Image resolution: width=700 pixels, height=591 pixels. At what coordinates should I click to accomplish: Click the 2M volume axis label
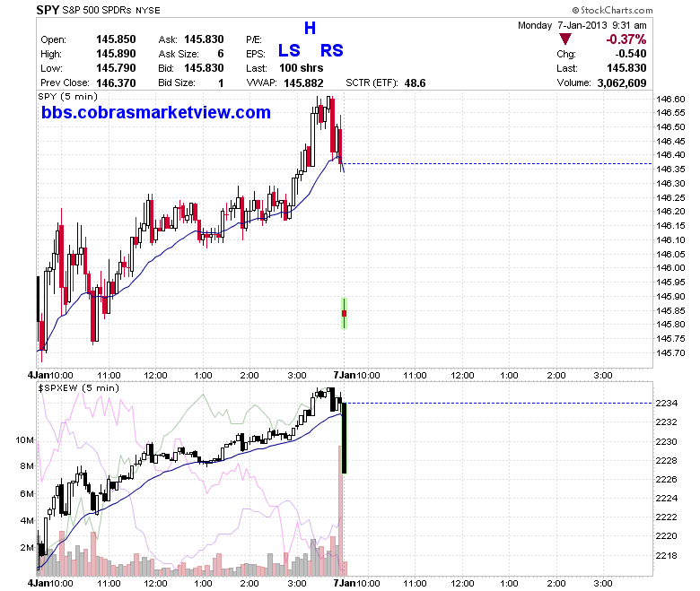point(27,547)
